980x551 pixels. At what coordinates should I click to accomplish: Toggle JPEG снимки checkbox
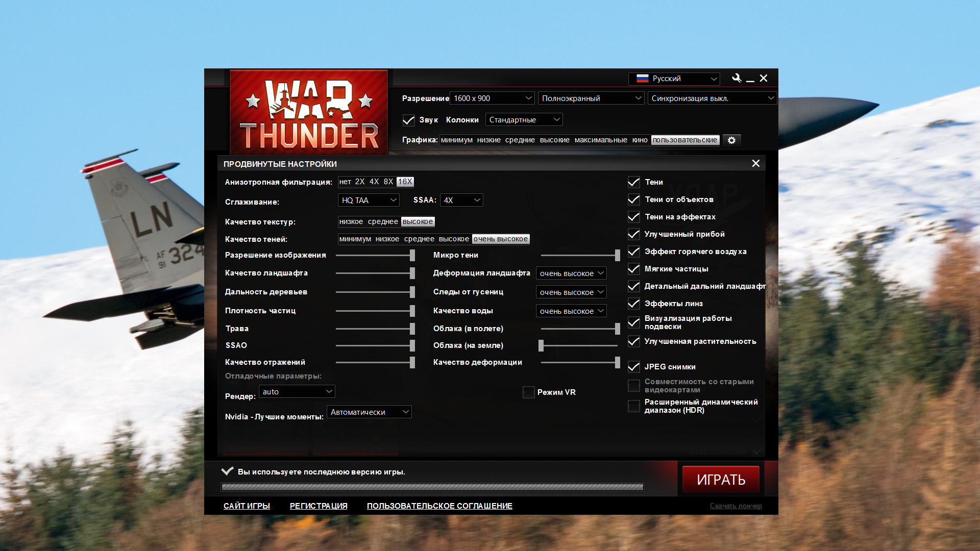633,367
